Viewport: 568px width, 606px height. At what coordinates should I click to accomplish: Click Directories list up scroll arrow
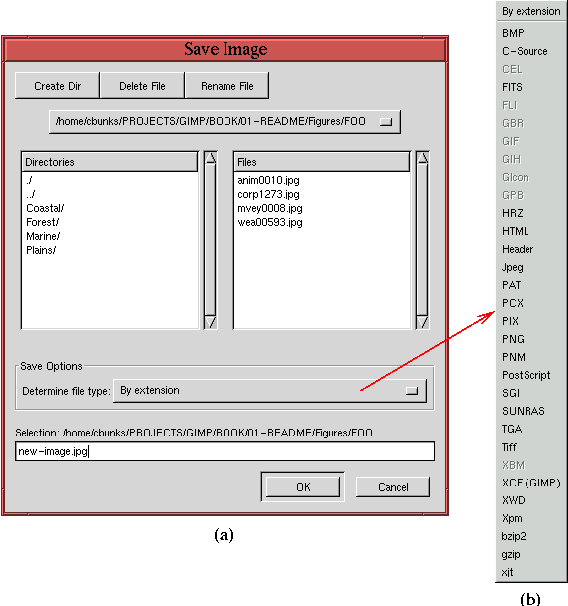point(211,158)
